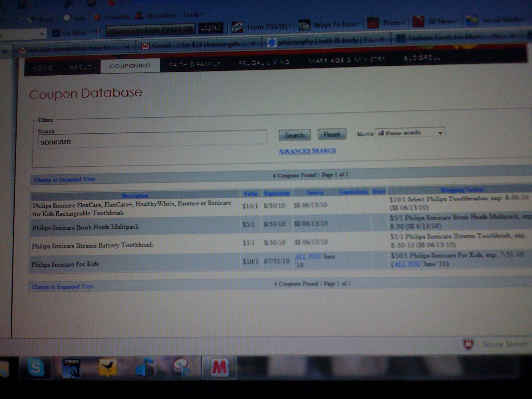Open the Faith & Family menu item
532x399 pixels.
[x=195, y=64]
